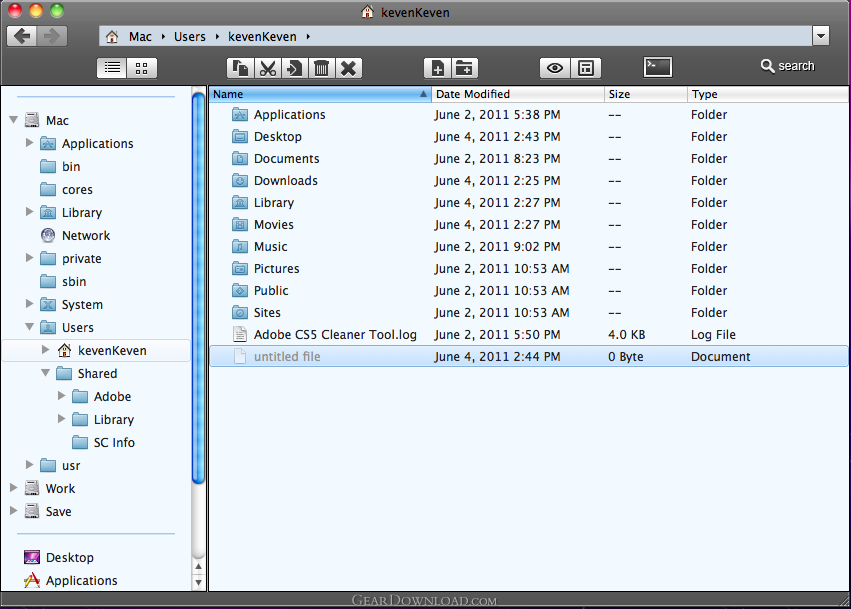
Task: Select the Applications folder in file list
Action: point(529,115)
